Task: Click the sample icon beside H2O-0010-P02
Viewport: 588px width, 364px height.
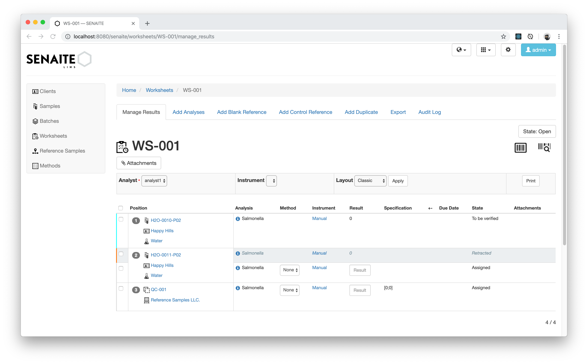Action: (x=146, y=221)
